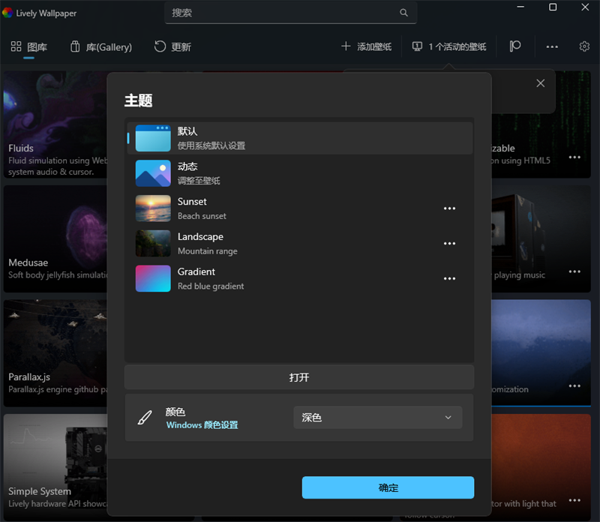
Task: Click the 添加壁纸 plus icon
Action: pos(346,46)
